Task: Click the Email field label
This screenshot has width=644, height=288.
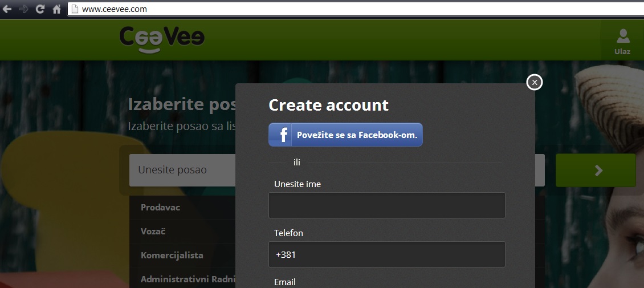Action: pos(284,282)
